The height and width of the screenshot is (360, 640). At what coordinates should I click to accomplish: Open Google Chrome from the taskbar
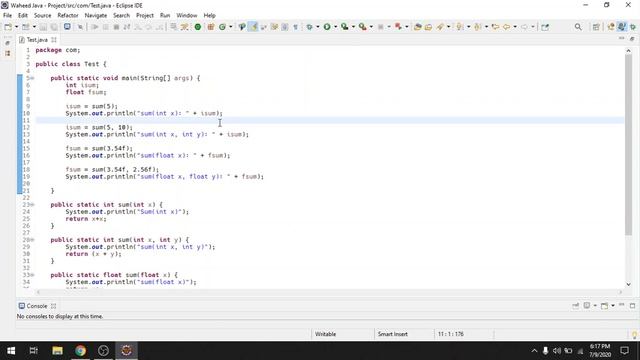tap(80, 351)
